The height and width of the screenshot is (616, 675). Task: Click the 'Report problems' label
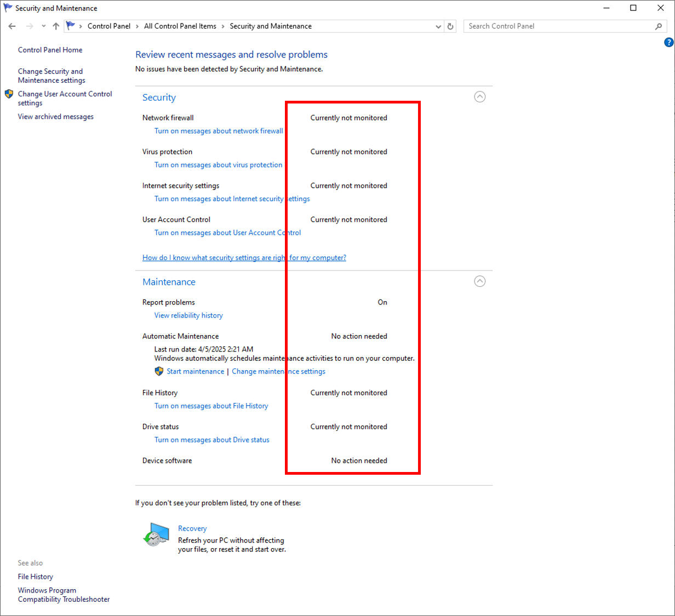168,302
